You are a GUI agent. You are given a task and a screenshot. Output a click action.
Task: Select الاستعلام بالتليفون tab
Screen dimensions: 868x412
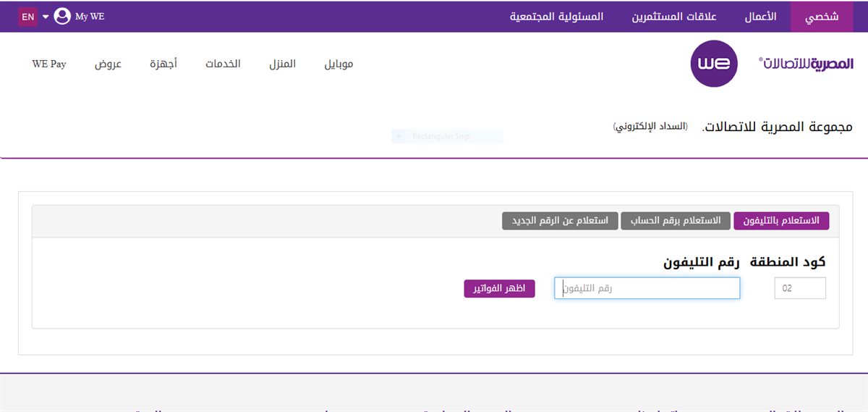pyautogui.click(x=781, y=221)
